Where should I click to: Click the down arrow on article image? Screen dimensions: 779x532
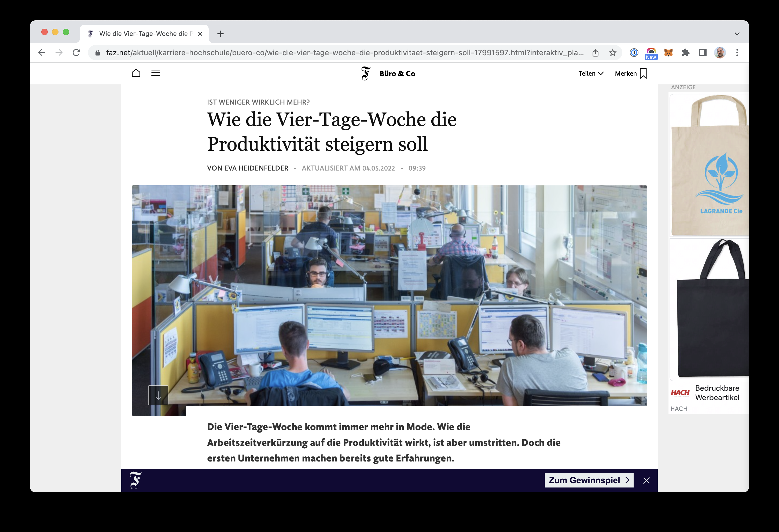(x=158, y=395)
